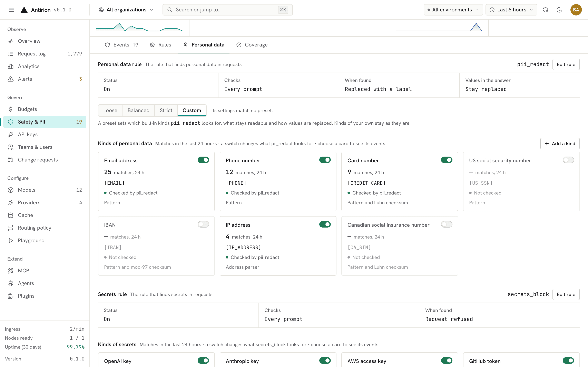Open the hamburger sidebar menu
588x367 pixels.
coord(11,10)
